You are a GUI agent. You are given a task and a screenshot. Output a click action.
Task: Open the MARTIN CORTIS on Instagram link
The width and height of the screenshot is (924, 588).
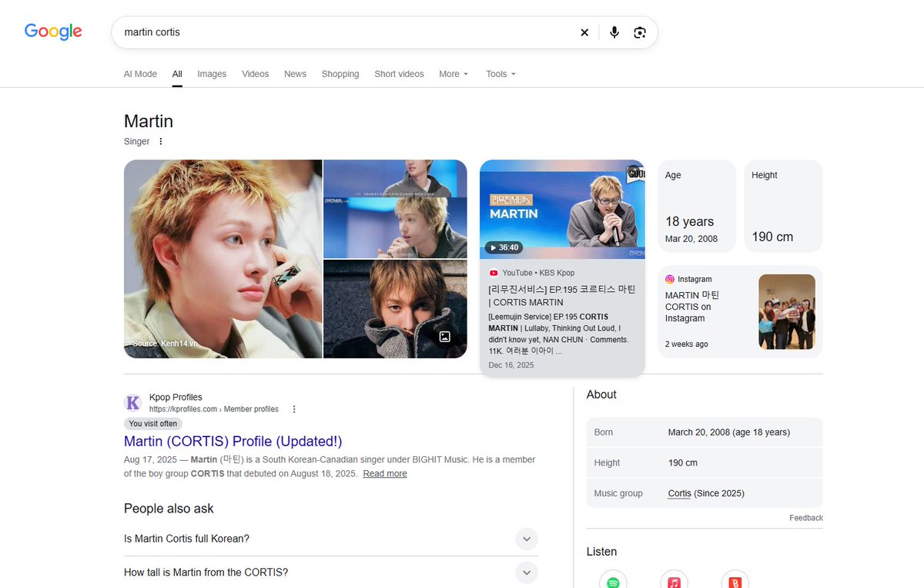coord(692,307)
